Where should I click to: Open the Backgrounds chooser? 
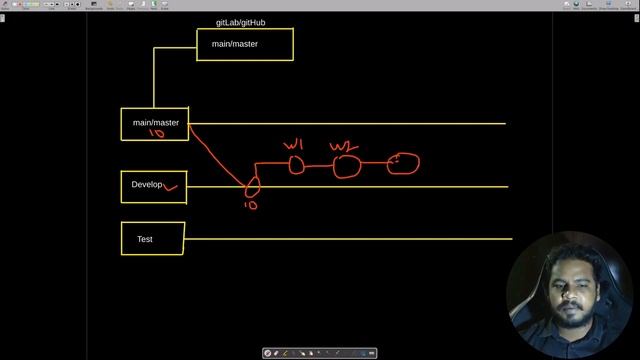[x=94, y=5]
